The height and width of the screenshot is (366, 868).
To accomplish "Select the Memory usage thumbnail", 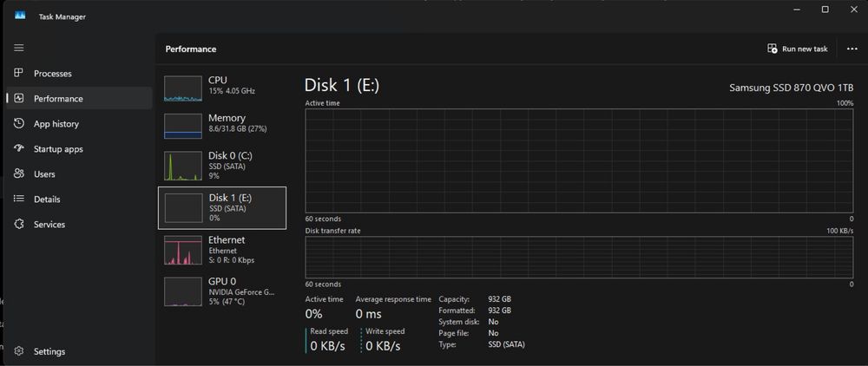I will click(x=182, y=126).
